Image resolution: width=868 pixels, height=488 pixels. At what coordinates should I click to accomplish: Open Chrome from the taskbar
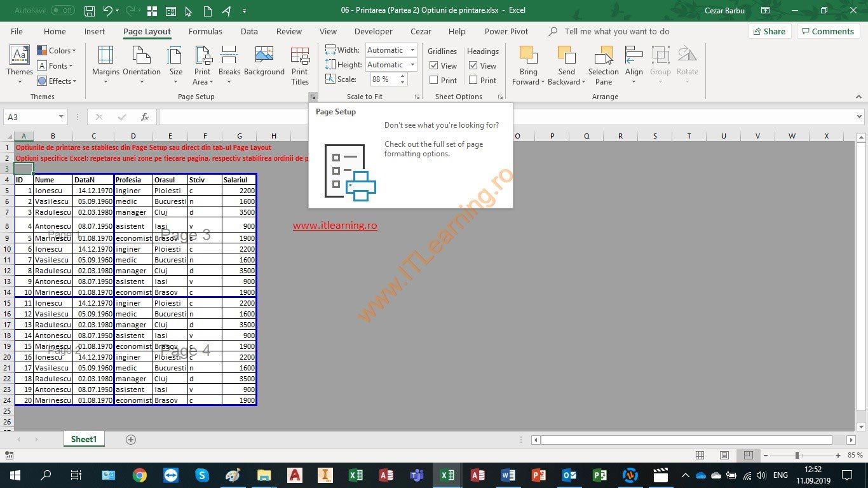(140, 475)
